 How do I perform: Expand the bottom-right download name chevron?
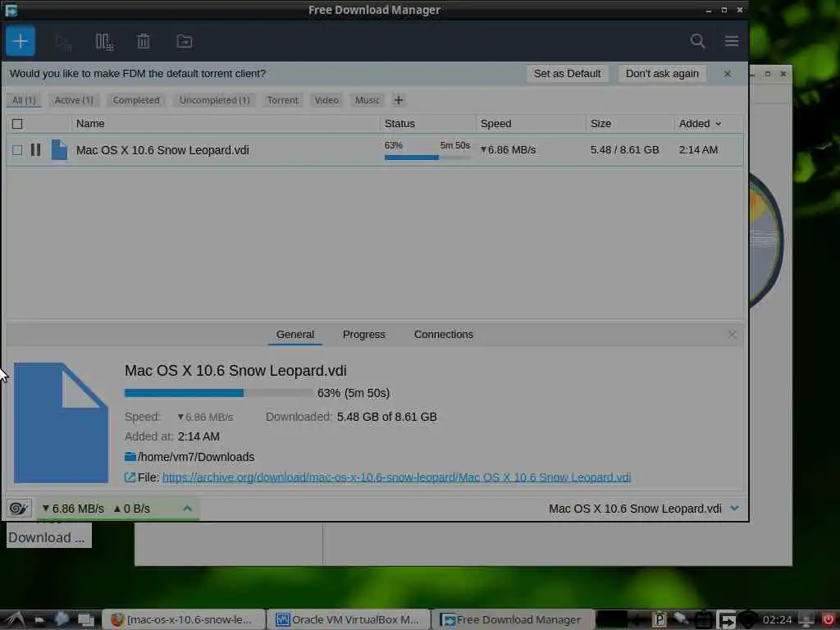734,508
